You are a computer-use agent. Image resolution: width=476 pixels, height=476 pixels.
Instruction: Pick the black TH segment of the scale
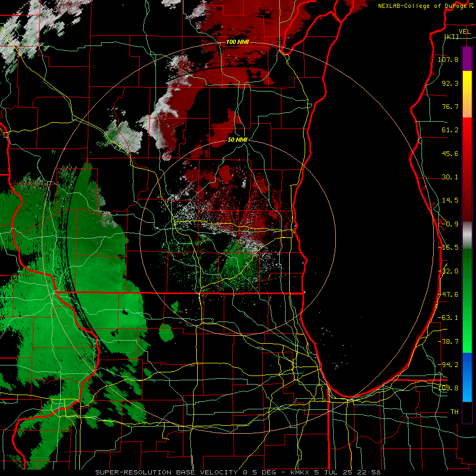click(x=467, y=413)
